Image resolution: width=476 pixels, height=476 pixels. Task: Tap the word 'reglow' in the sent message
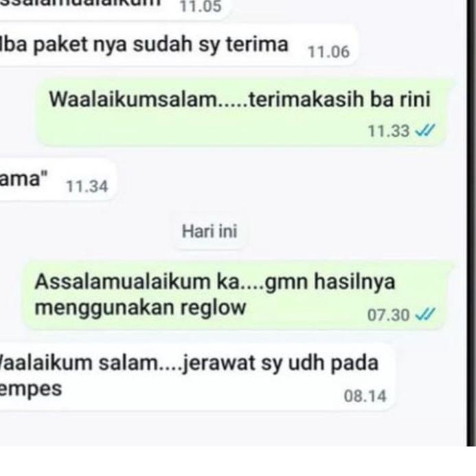click(213, 308)
